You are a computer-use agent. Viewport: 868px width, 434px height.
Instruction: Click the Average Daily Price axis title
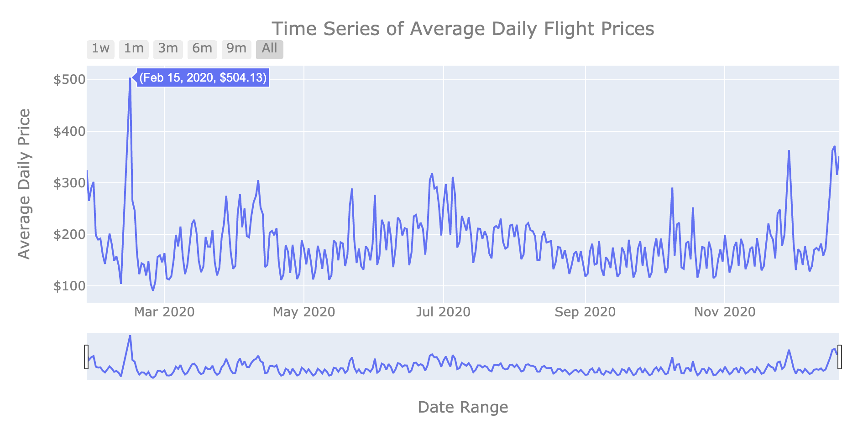(24, 184)
